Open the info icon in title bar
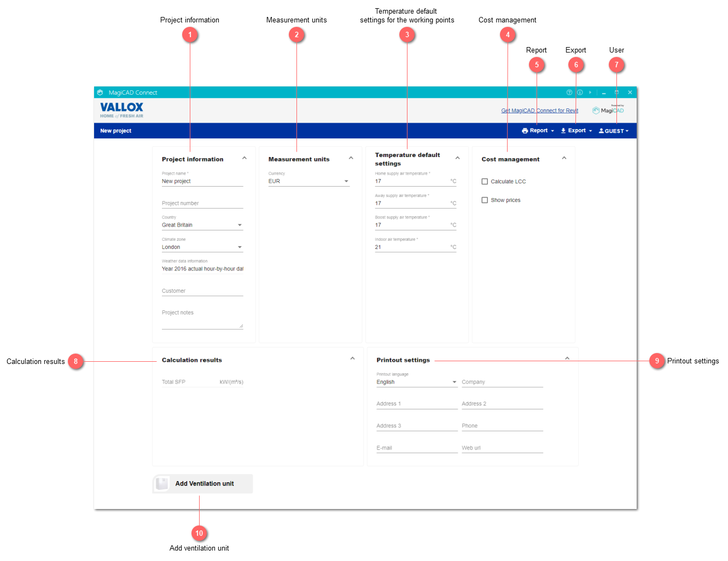The height and width of the screenshot is (561, 728). point(580,92)
